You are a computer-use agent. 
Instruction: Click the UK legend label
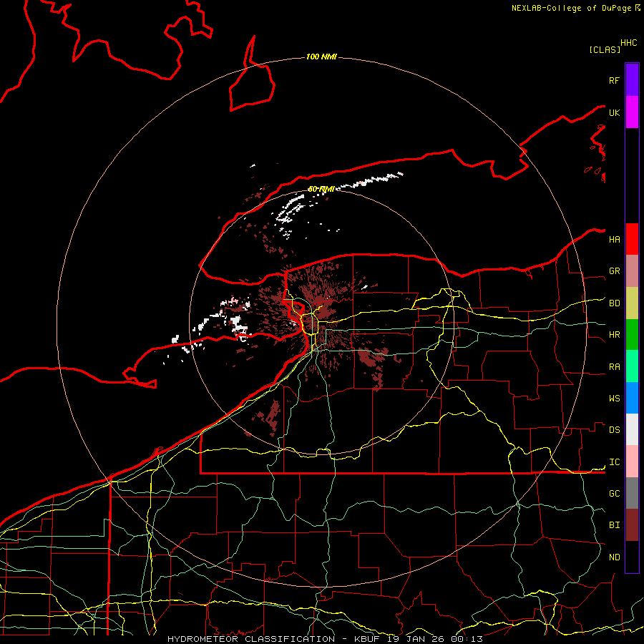coord(615,112)
